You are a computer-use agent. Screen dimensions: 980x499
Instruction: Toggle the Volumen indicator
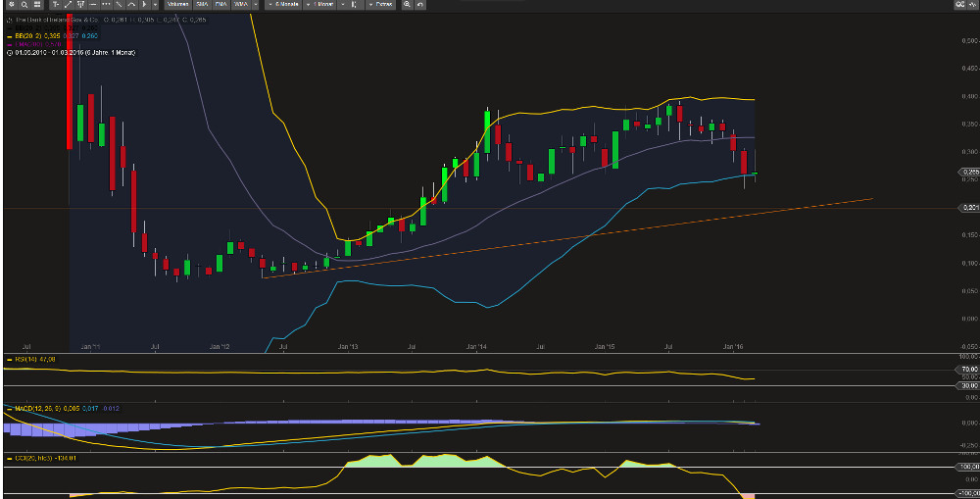point(175,5)
